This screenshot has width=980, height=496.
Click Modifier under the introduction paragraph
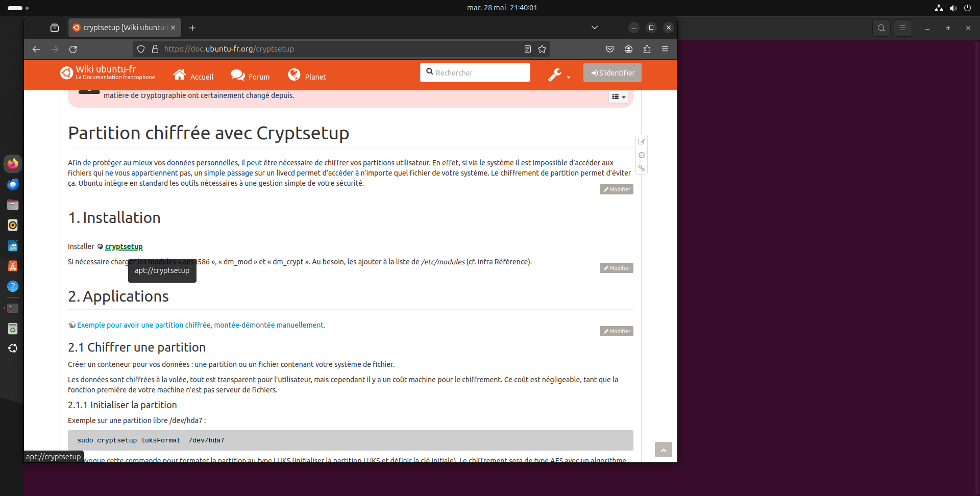point(617,189)
